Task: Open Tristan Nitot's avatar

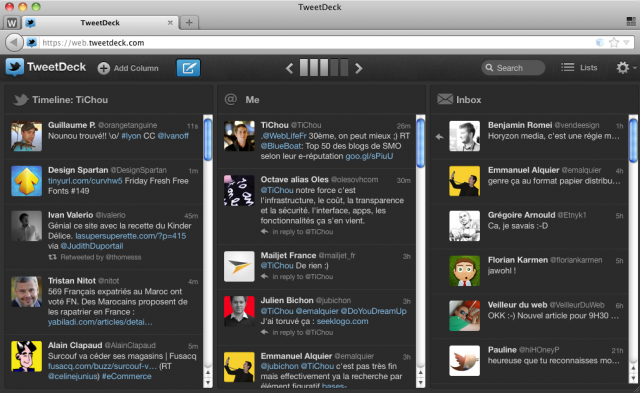Action: [27, 291]
